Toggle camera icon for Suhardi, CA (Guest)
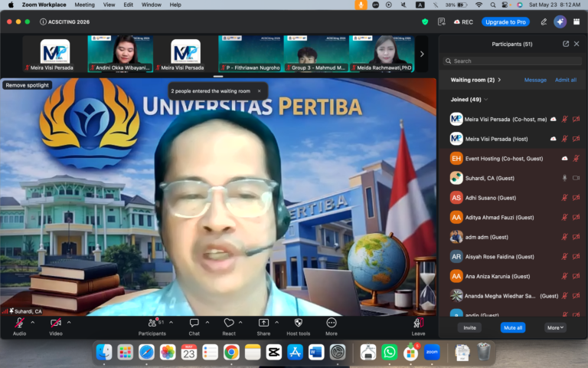 coord(576,178)
